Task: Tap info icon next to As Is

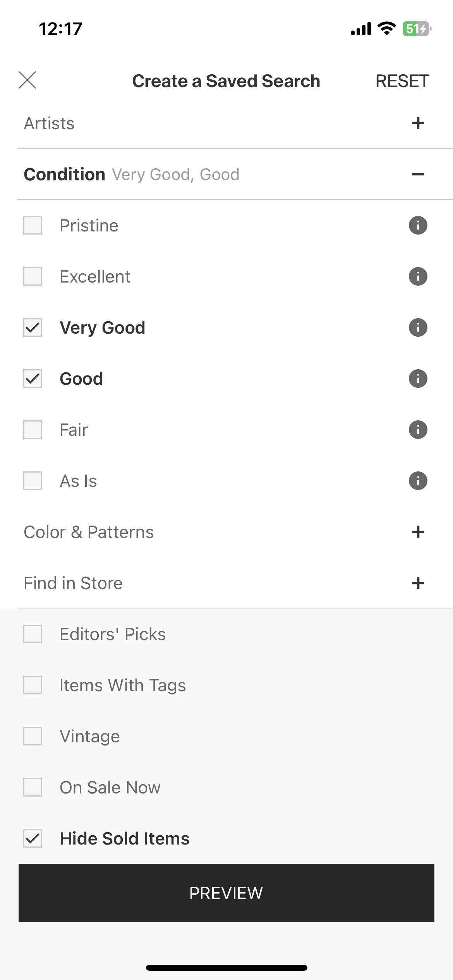Action: click(x=418, y=481)
